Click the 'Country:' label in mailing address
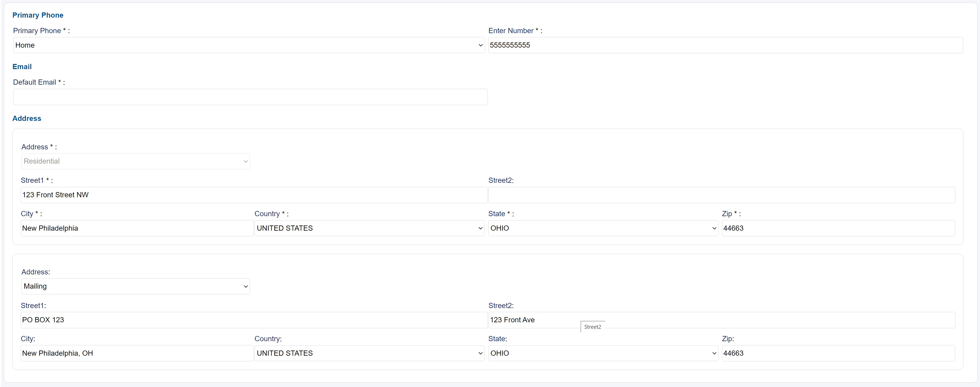This screenshot has height=387, width=980. [x=268, y=339]
